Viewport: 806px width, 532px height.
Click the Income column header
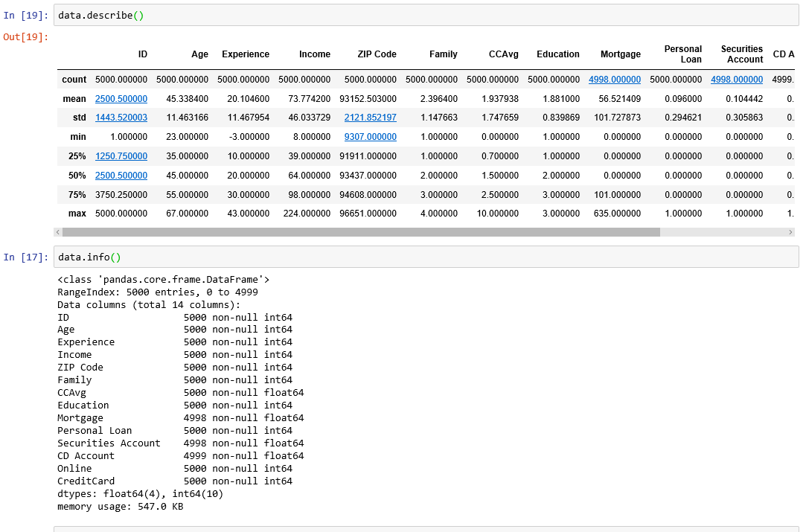314,54
